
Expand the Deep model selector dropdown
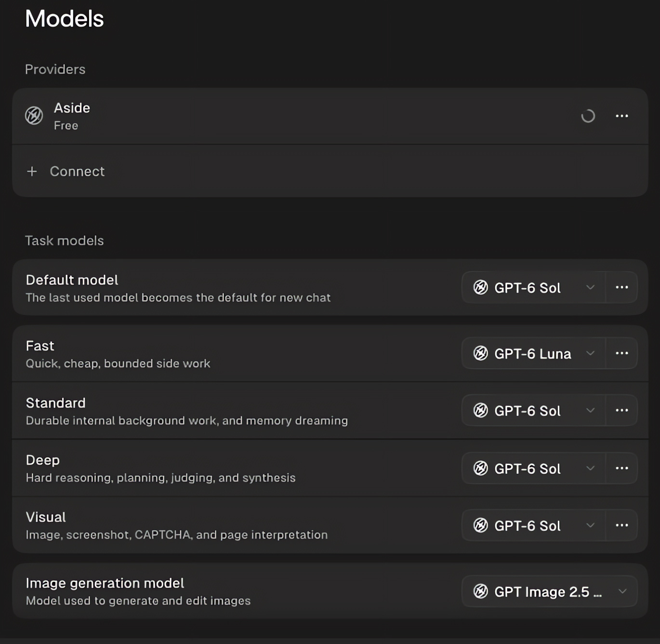pyautogui.click(x=534, y=468)
